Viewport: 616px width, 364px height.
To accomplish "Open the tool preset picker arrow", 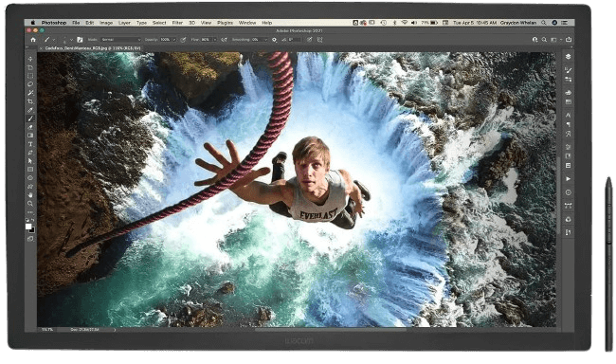I will [x=54, y=39].
